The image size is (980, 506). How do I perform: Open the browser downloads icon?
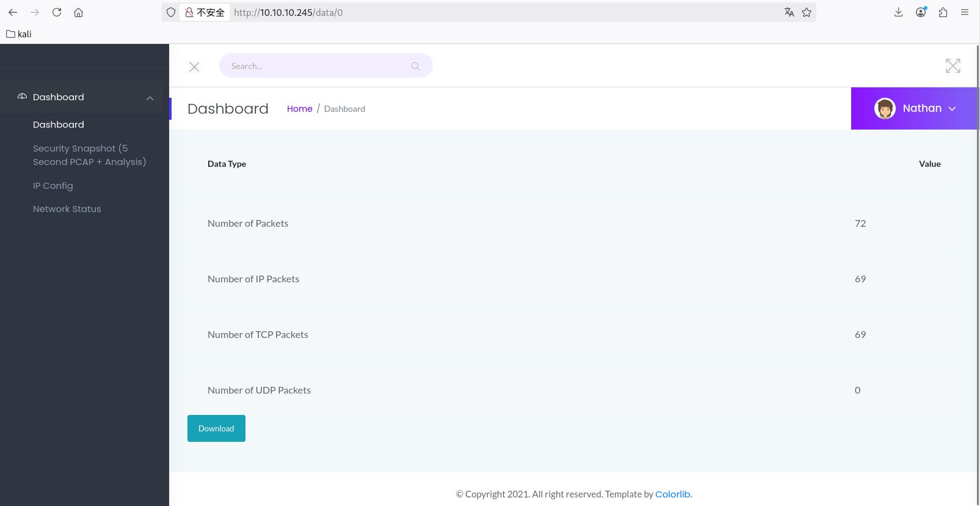point(898,12)
